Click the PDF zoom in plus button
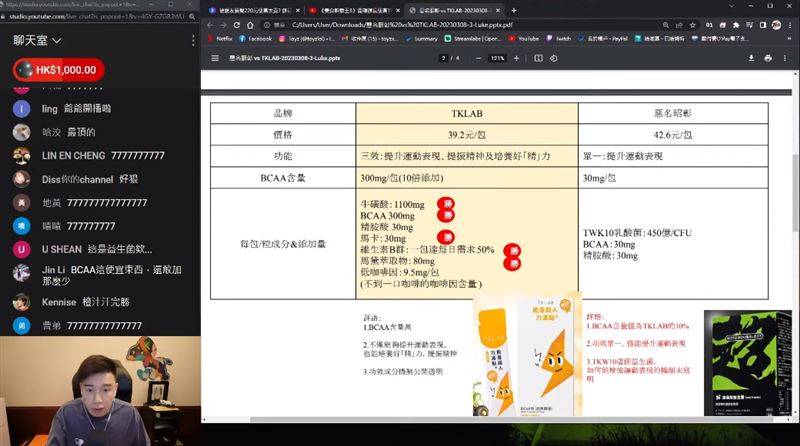This screenshot has width=800, height=446. tap(516, 58)
